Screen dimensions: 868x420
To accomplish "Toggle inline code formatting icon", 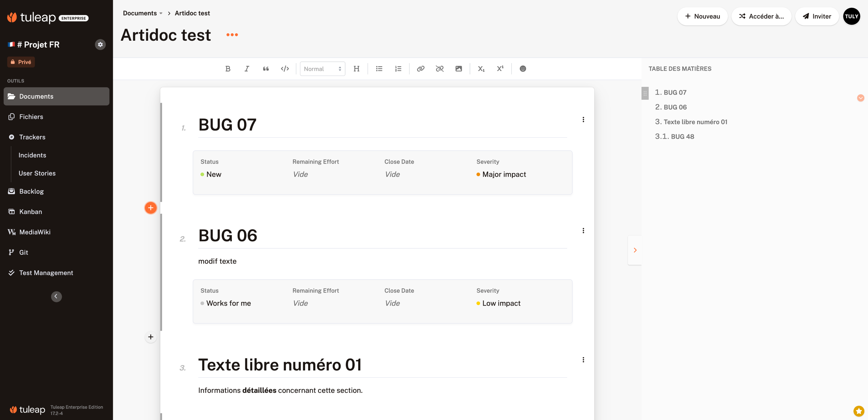I will click(285, 69).
